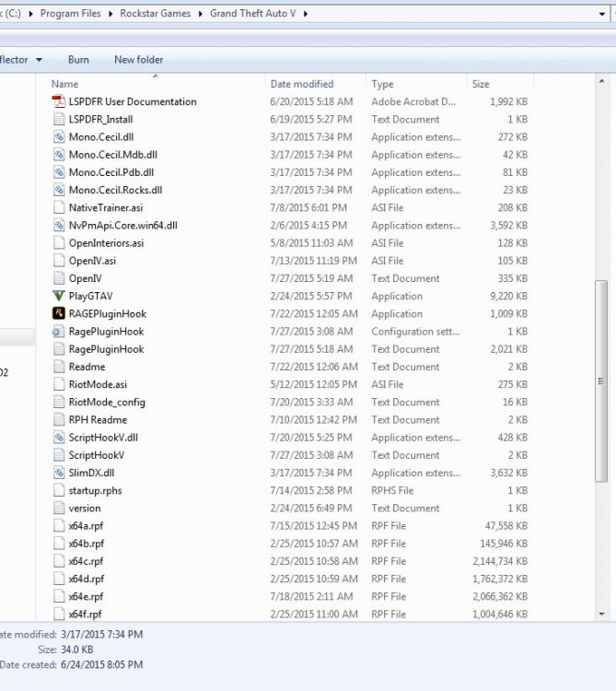Select the ScriptHookV text document name
616x691 pixels.
pyautogui.click(x=97, y=455)
